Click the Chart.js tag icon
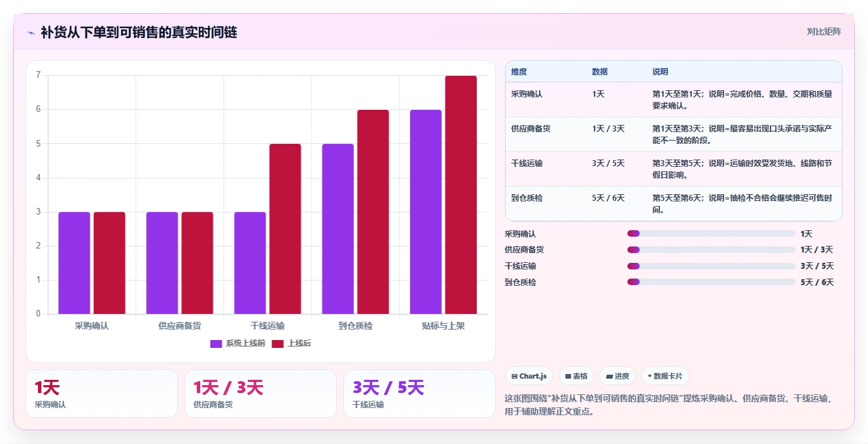 [x=514, y=377]
